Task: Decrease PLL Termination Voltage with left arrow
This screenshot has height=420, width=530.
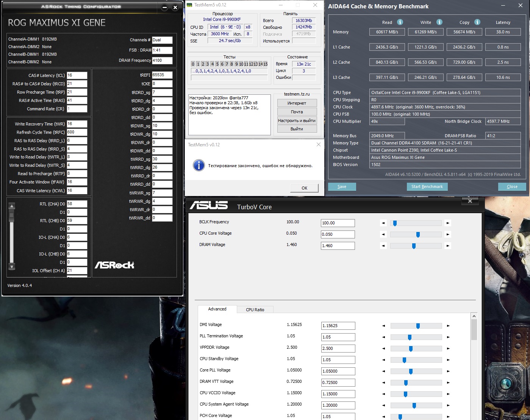Action: tap(383, 337)
